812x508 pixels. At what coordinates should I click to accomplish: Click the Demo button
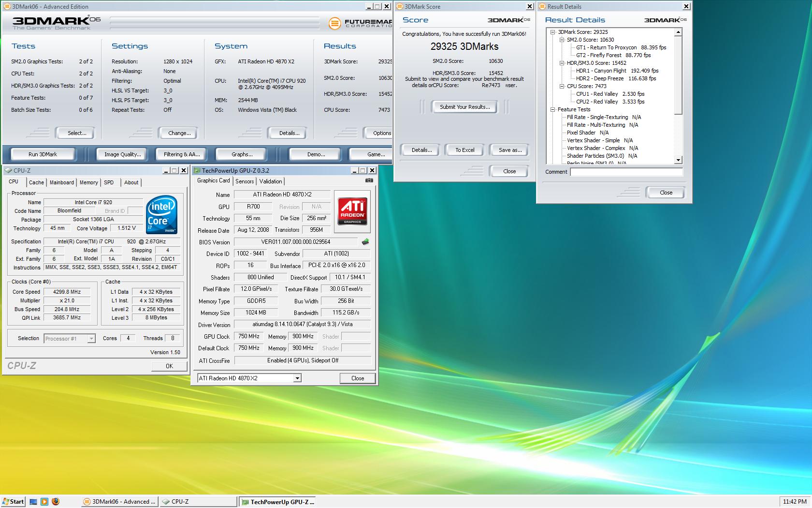click(316, 154)
